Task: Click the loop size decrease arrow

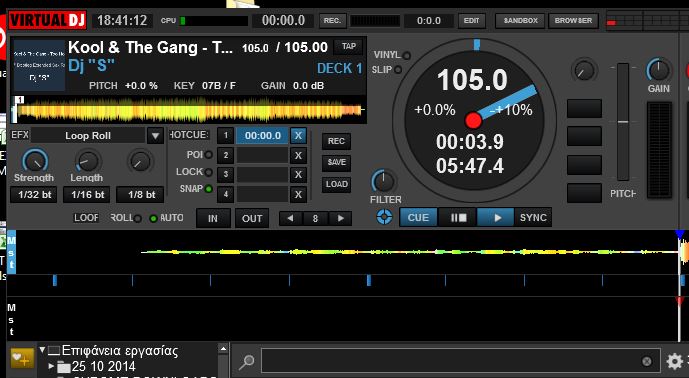Action: point(290,218)
